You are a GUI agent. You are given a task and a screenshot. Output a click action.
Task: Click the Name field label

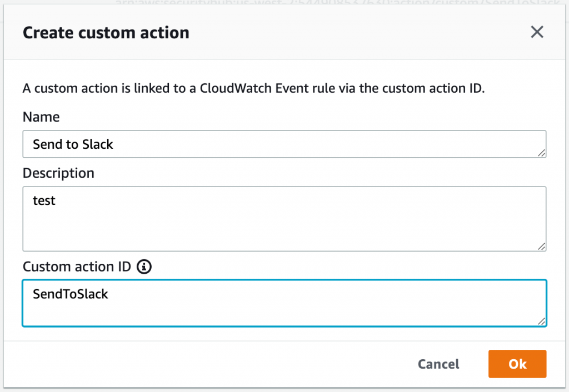[41, 117]
